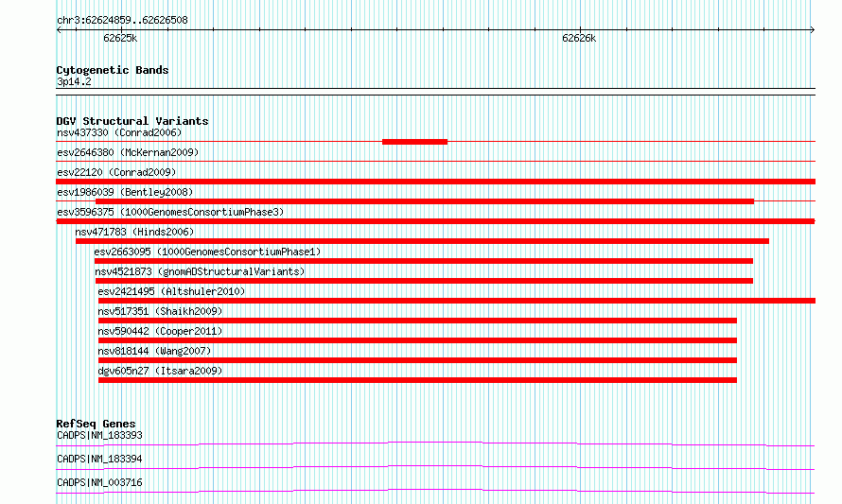Open the DGV Structural Variants track heading

pyautogui.click(x=132, y=121)
